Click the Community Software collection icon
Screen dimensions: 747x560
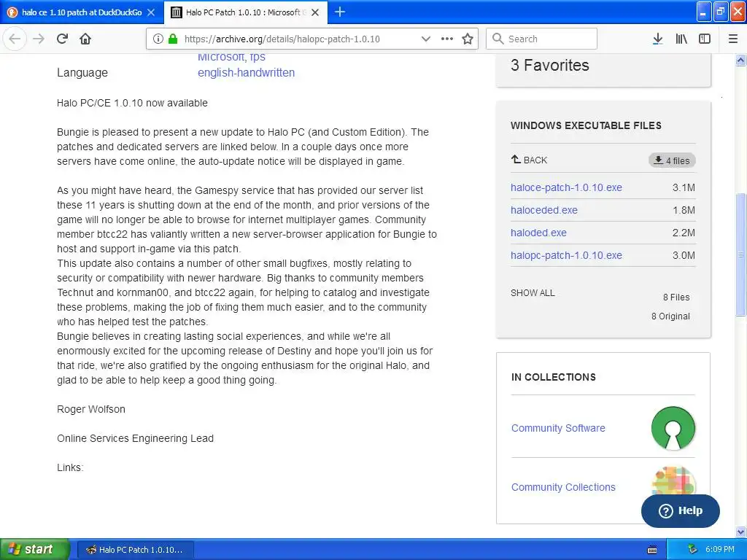click(x=673, y=427)
